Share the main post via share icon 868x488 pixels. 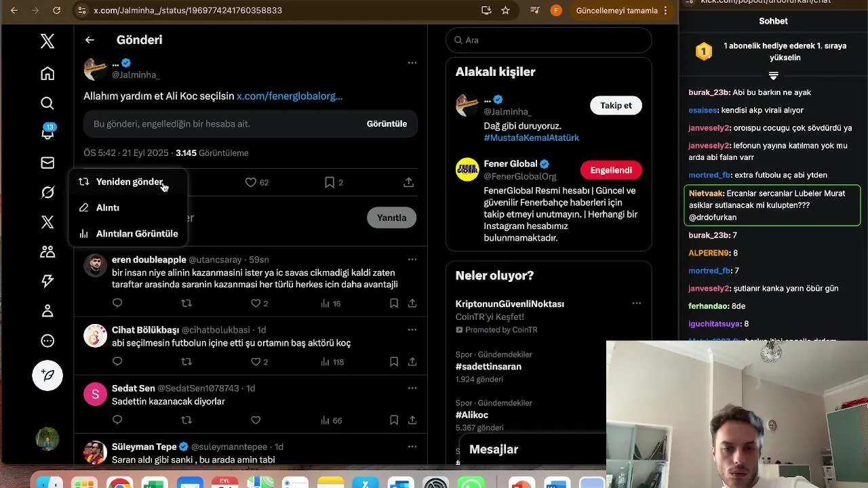(x=408, y=182)
